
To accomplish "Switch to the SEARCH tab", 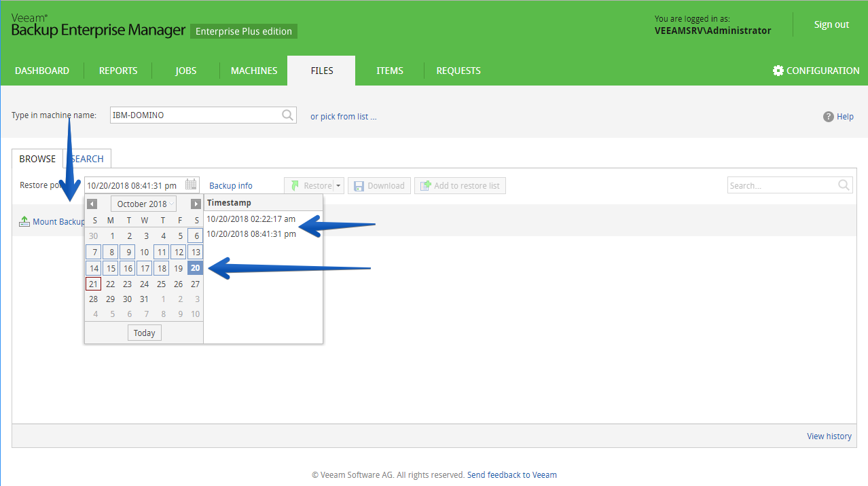I will click(x=88, y=159).
